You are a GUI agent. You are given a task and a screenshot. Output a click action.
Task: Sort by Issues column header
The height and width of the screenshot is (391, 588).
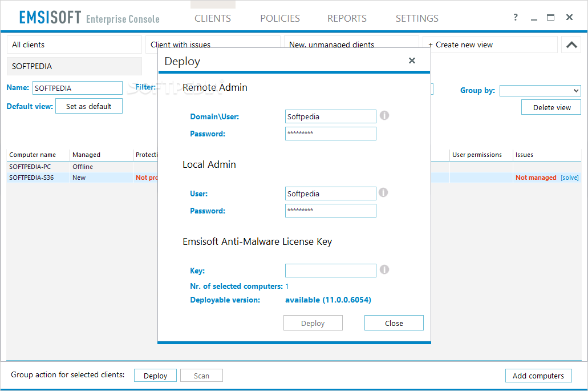547,155
